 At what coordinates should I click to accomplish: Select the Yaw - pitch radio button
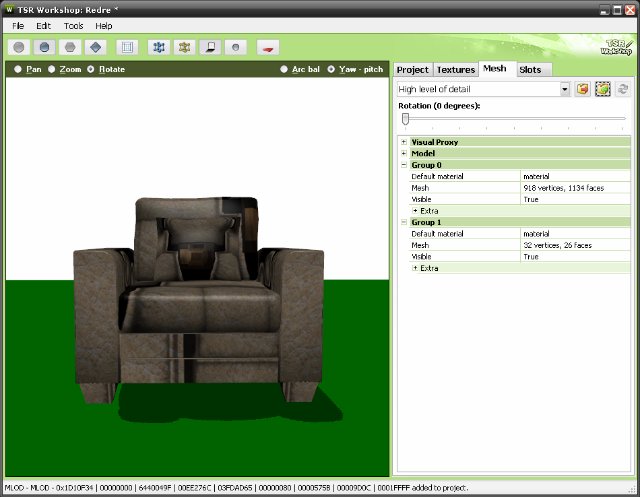coord(331,69)
